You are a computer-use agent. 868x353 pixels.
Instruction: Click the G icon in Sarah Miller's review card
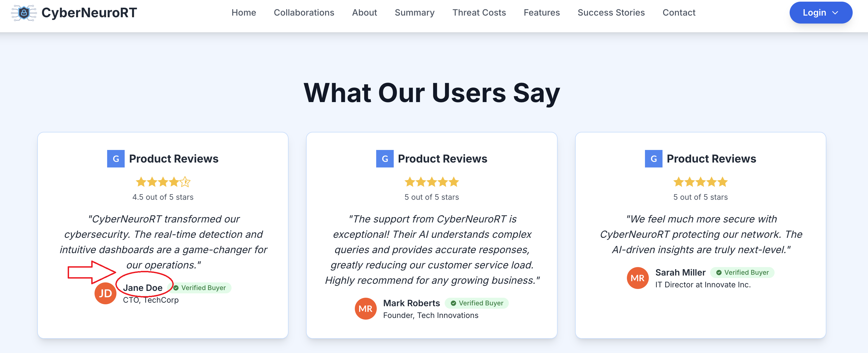pyautogui.click(x=653, y=159)
